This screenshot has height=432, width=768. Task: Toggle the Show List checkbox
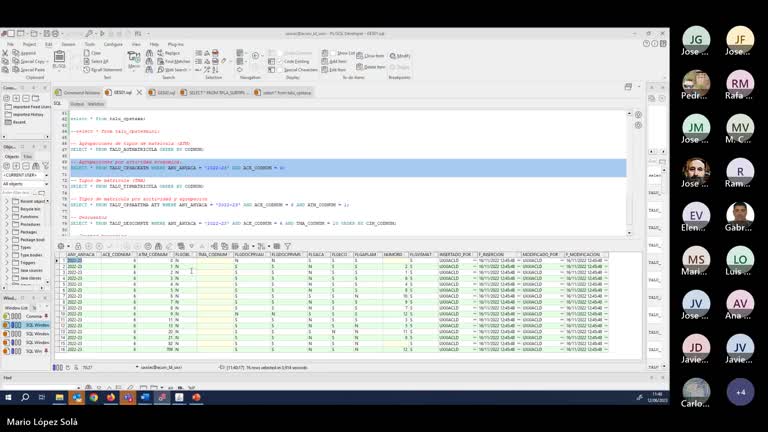point(333,53)
